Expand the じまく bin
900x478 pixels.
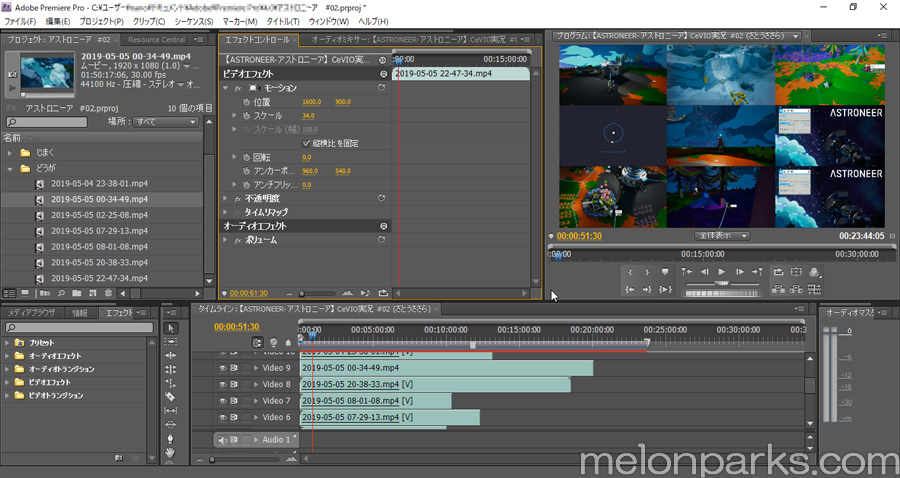(10, 153)
